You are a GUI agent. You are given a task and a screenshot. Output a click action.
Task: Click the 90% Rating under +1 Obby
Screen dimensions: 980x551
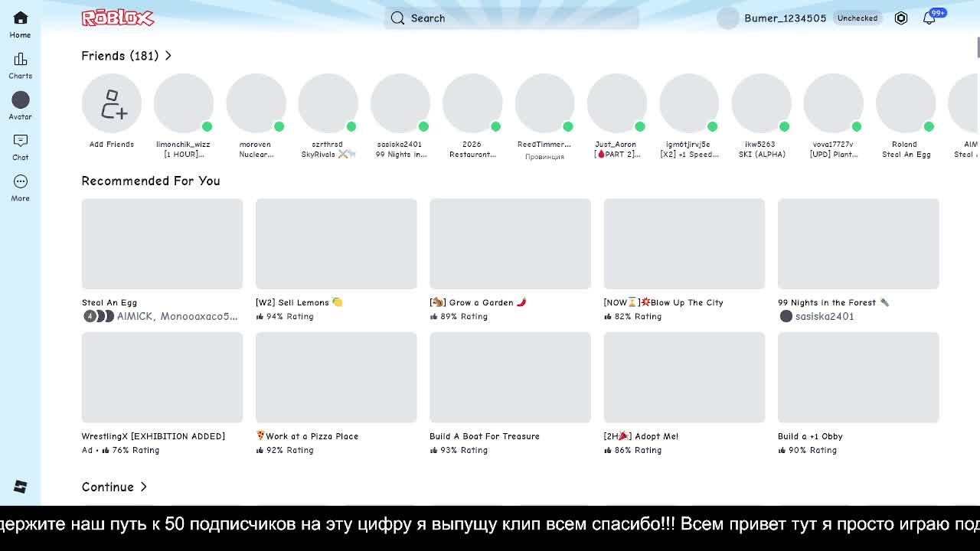tap(807, 450)
